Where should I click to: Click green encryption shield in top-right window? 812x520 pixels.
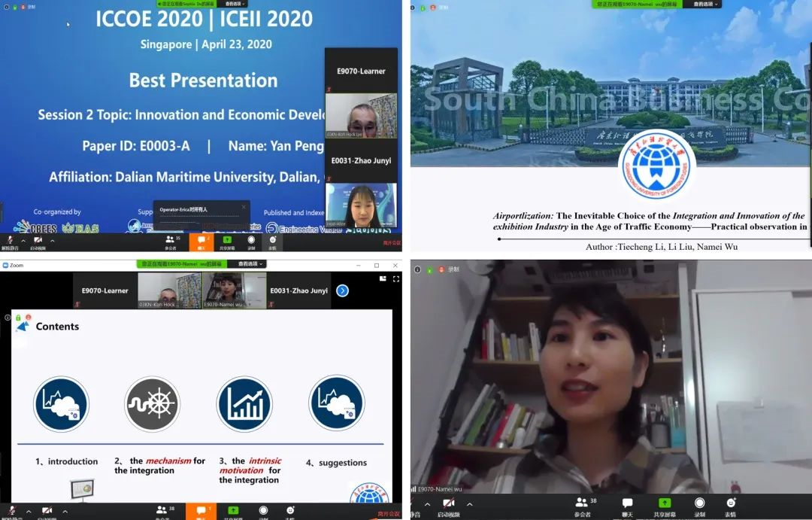pos(422,8)
